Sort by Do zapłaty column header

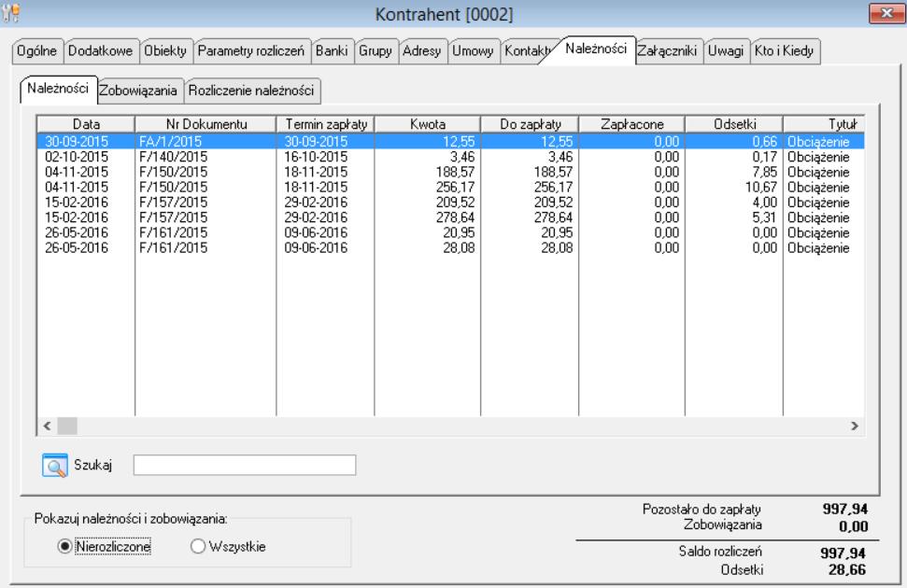[530, 124]
